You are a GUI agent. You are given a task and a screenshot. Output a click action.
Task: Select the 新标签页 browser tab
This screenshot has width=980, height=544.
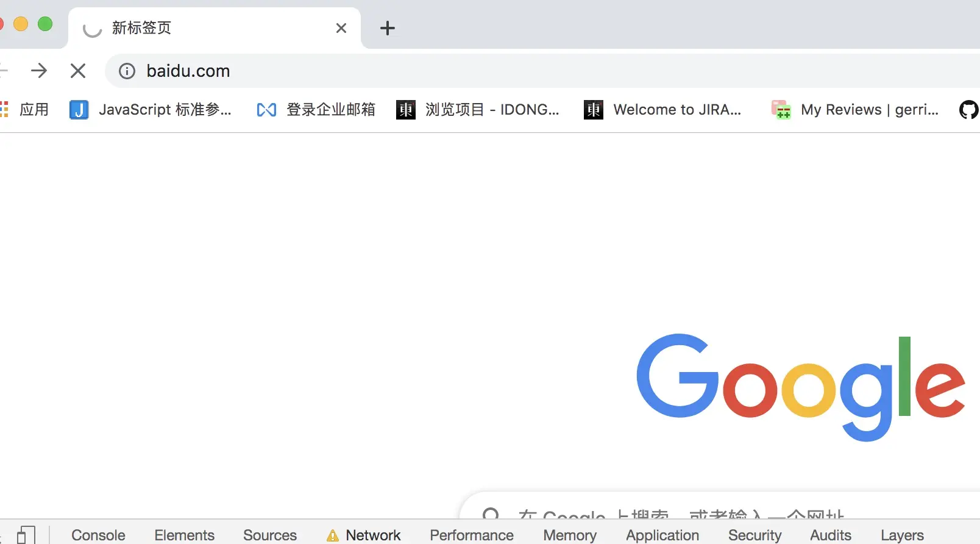pos(215,28)
